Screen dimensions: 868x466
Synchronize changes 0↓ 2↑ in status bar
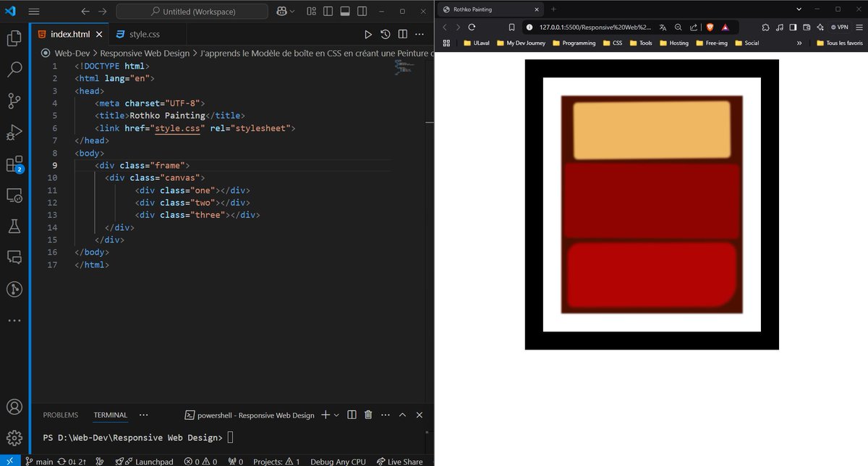pyautogui.click(x=73, y=461)
